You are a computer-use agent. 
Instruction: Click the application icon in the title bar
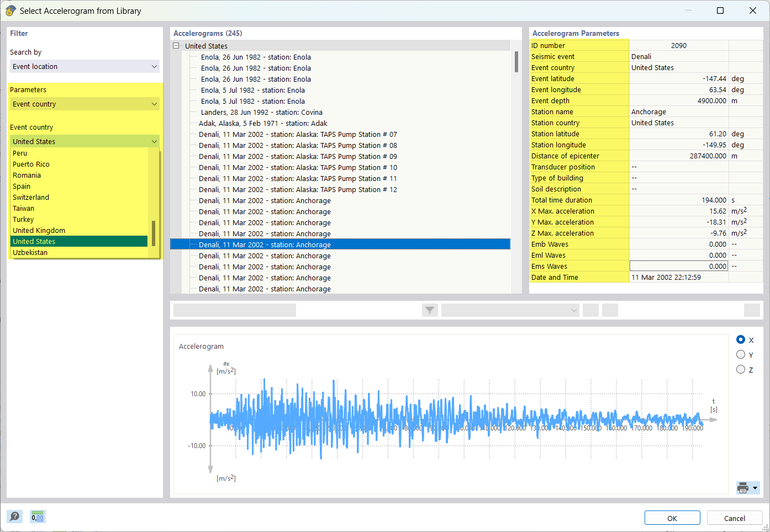[x=10, y=10]
